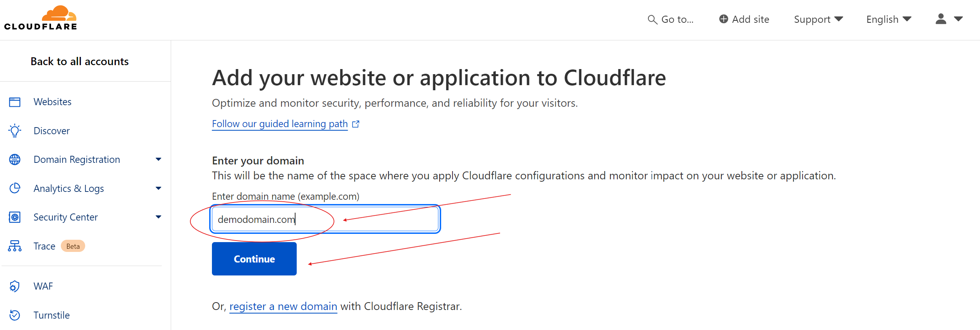Image resolution: width=980 pixels, height=330 pixels.
Task: Click the Security Center icon
Action: point(15,217)
